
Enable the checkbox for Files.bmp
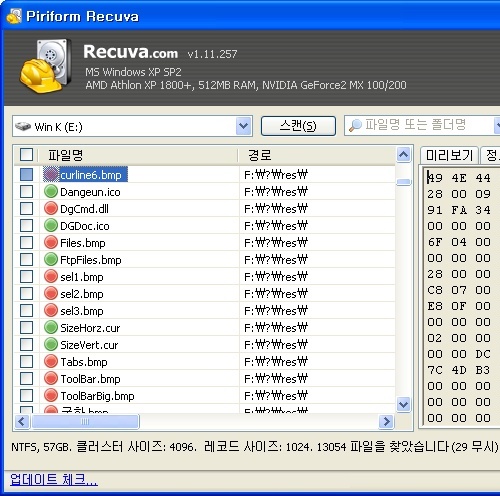click(26, 243)
